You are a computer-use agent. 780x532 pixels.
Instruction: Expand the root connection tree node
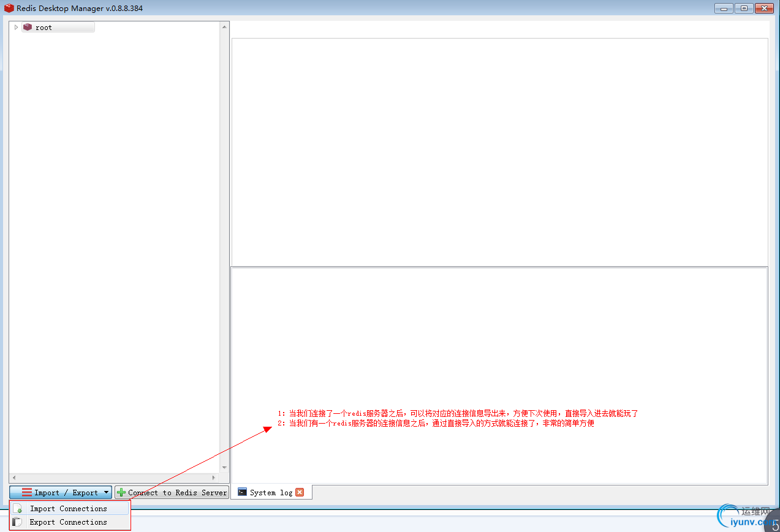pyautogui.click(x=16, y=28)
